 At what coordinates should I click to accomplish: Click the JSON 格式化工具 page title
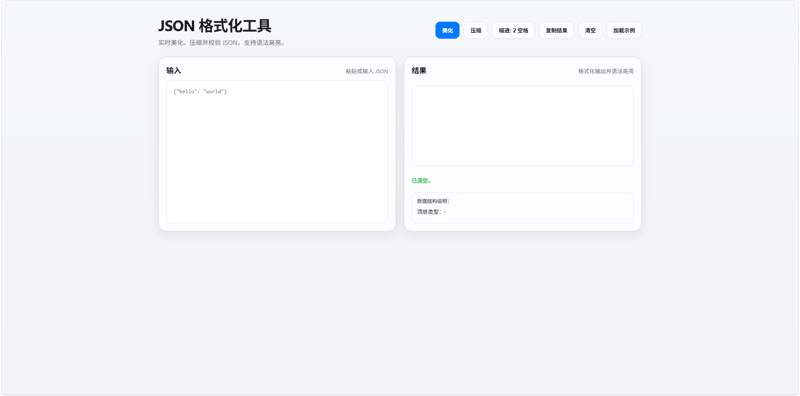tap(215, 26)
